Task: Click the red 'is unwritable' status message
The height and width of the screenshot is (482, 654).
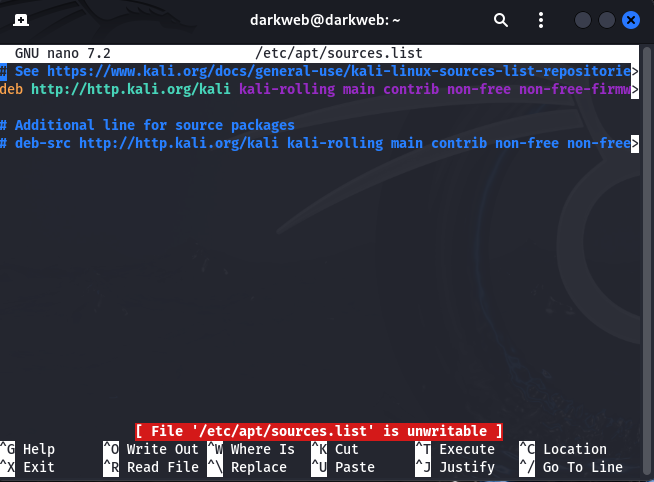Action: [319, 431]
